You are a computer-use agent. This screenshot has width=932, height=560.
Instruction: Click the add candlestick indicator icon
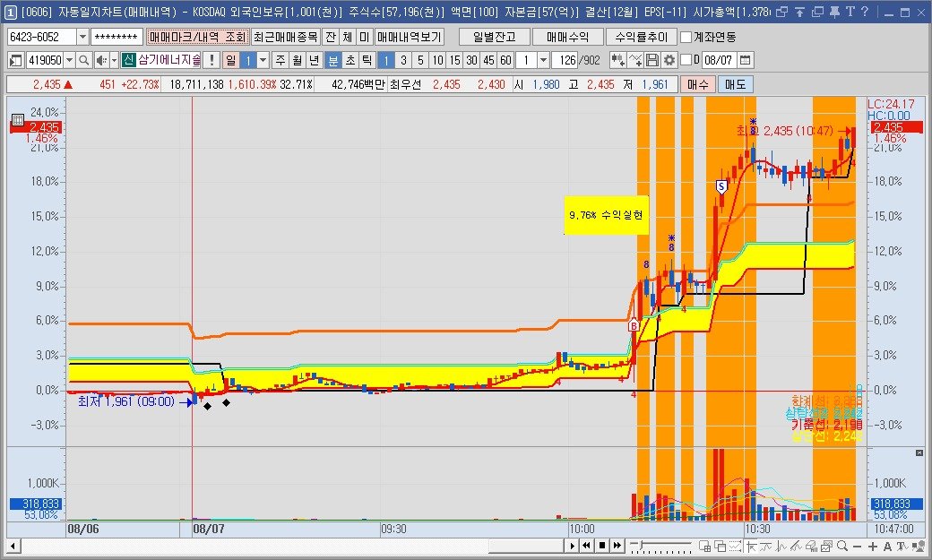tap(618, 60)
